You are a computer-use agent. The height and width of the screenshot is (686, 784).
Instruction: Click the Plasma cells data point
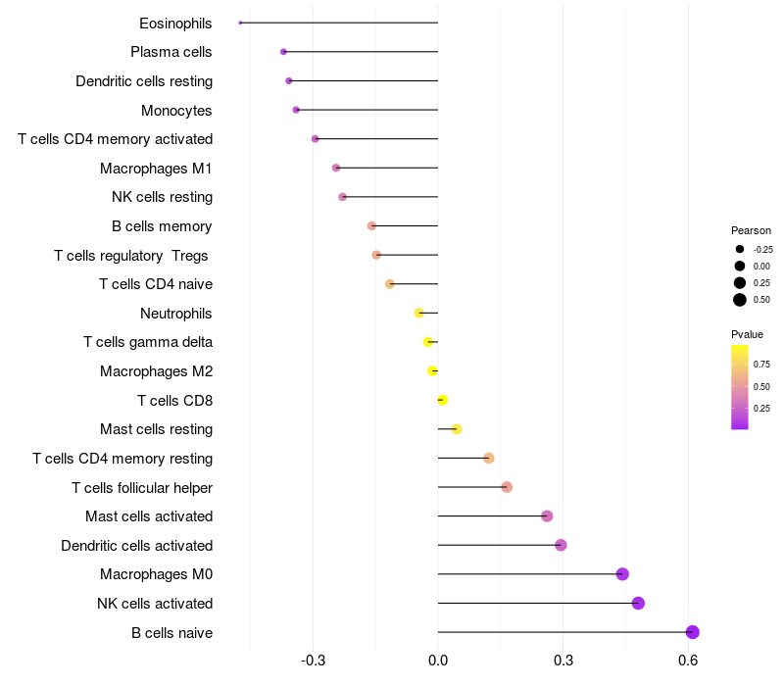(283, 52)
